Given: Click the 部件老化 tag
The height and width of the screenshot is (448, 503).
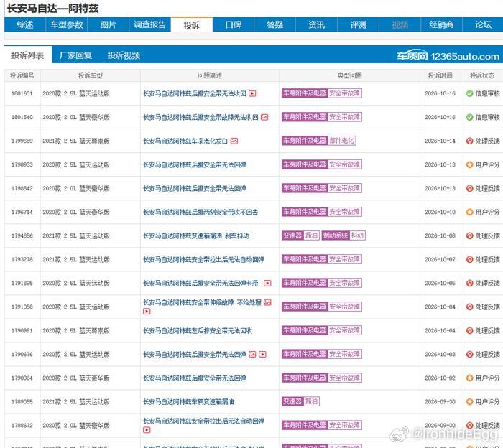Looking at the screenshot, I should tap(341, 141).
